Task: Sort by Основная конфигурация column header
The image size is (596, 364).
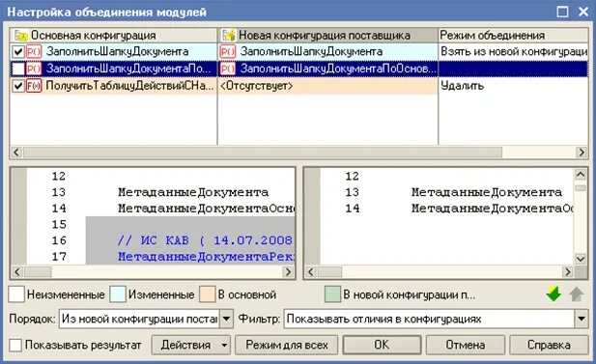Action: point(114,36)
